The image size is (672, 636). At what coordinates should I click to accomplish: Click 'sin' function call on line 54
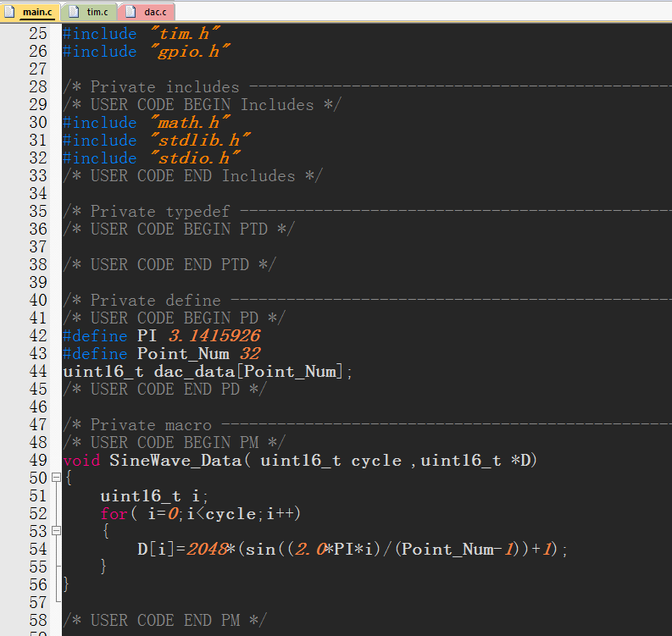[x=260, y=549]
